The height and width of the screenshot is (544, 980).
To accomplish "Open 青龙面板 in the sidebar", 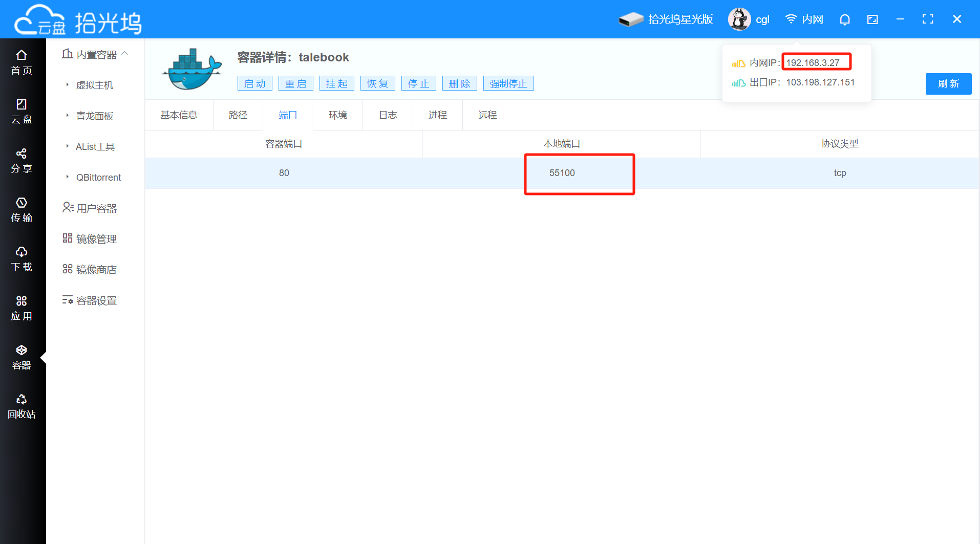I will [95, 116].
